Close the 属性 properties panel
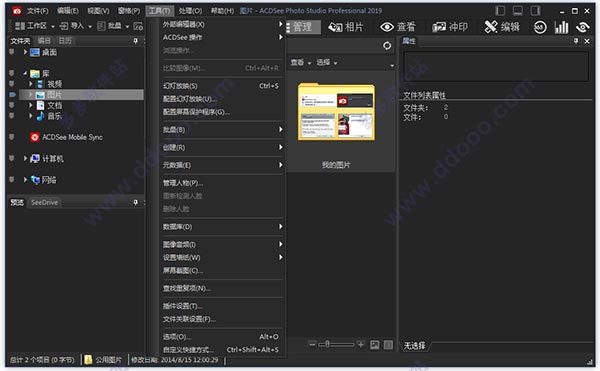 587,41
